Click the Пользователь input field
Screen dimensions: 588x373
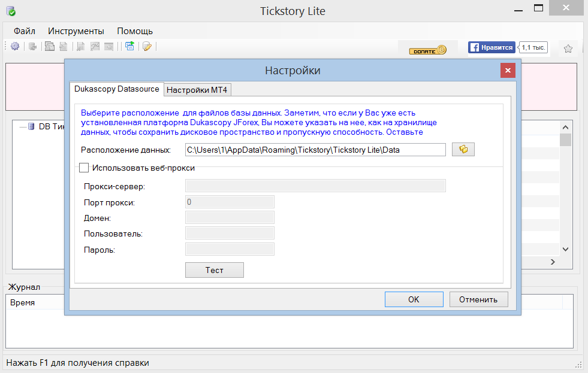[x=230, y=233]
